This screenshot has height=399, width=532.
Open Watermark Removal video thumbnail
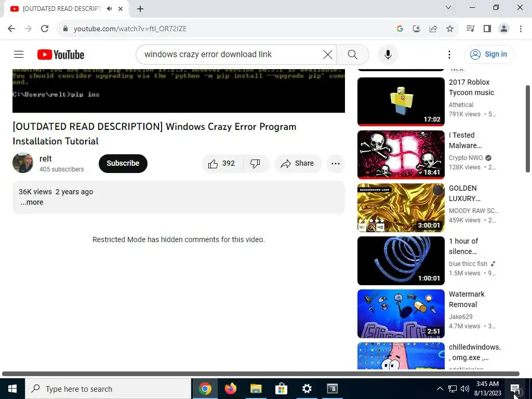tap(401, 313)
